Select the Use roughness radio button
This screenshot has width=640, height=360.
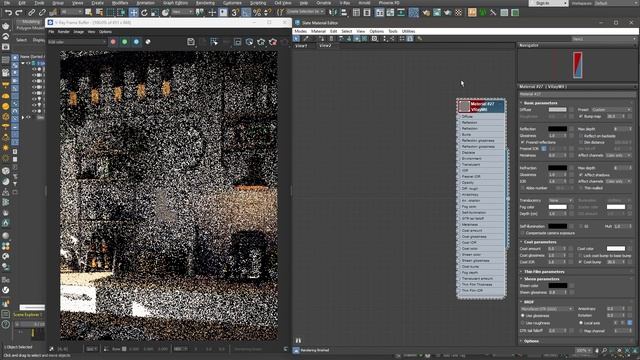click(523, 323)
